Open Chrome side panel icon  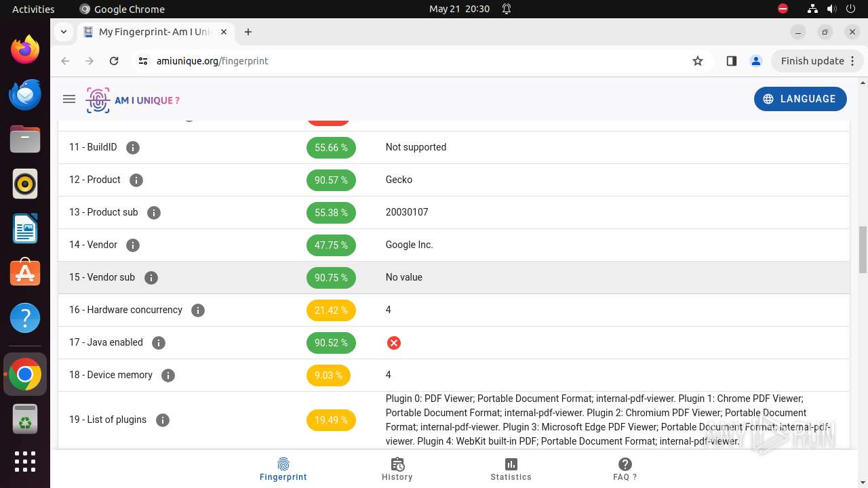(x=731, y=61)
